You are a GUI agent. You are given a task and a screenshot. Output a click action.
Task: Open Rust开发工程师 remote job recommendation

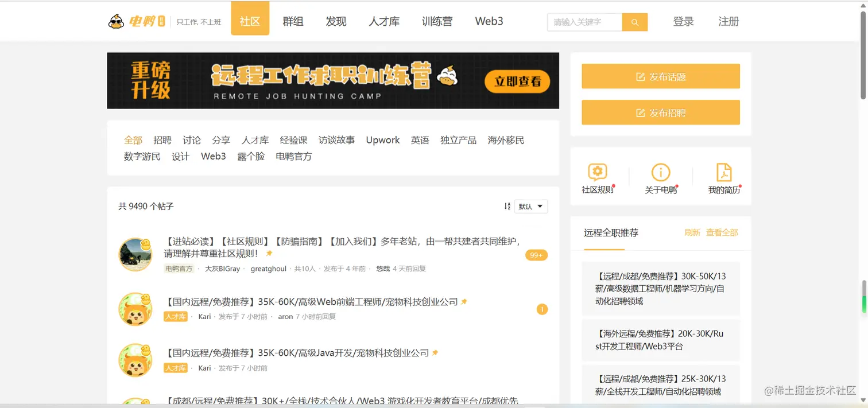pyautogui.click(x=661, y=340)
